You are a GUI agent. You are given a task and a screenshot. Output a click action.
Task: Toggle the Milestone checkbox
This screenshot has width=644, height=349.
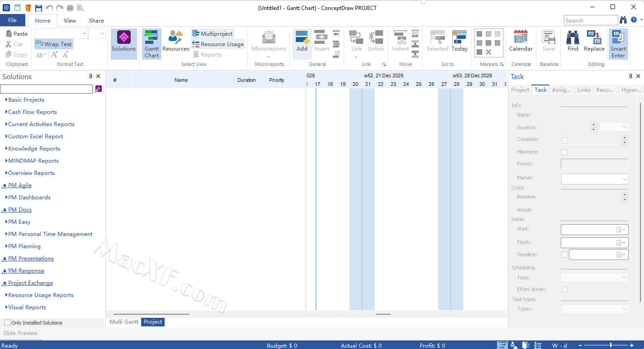coord(564,152)
